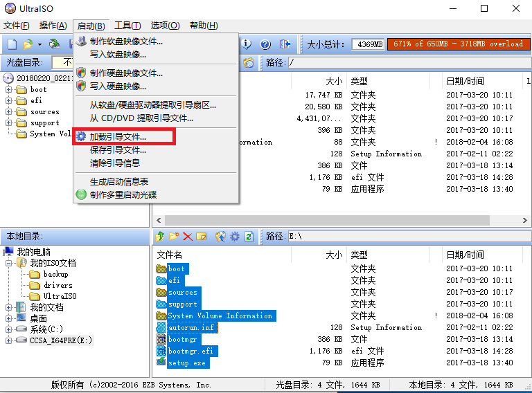Viewport: 532px width, 393px height.
Task: Click the horizontal scrollbar right arrow
Action: (524, 220)
